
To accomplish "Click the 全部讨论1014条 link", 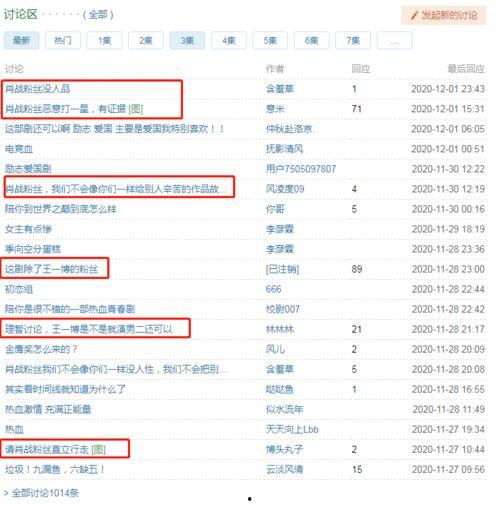I will [x=45, y=493].
